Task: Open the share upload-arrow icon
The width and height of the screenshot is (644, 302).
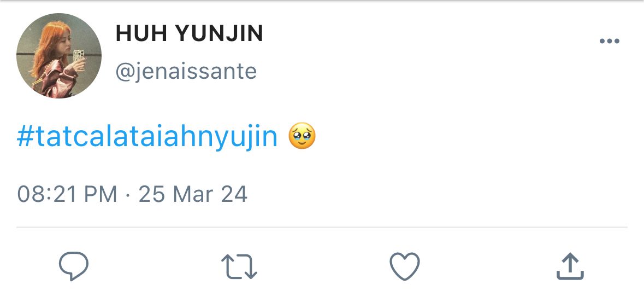Action: 570,266
